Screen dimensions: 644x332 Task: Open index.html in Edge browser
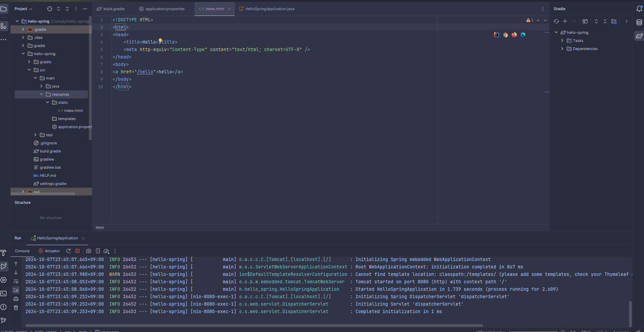coord(523,35)
